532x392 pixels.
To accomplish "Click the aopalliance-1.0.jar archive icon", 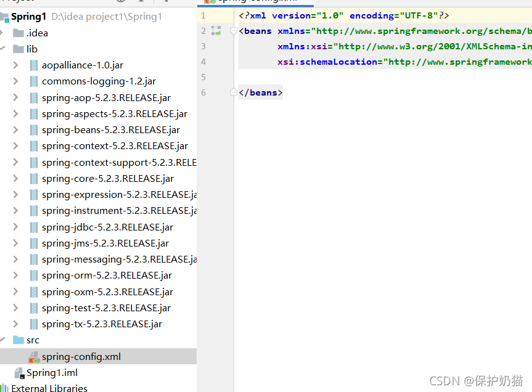I will (33, 65).
